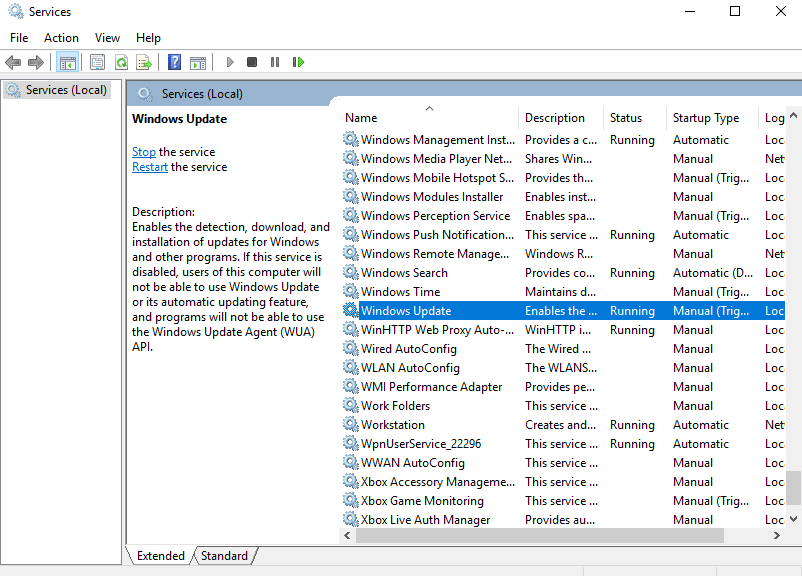Open the Action menu
Image resolution: width=802 pixels, height=576 pixels.
61,38
